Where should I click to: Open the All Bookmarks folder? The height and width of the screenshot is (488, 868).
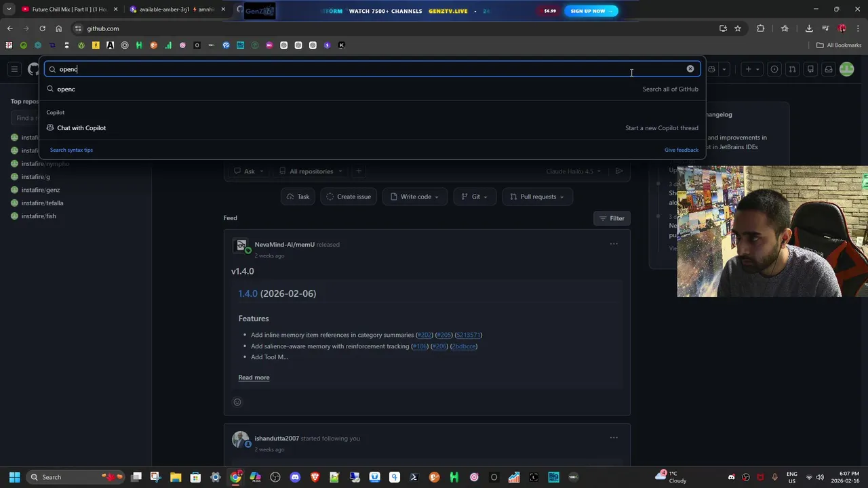click(839, 45)
